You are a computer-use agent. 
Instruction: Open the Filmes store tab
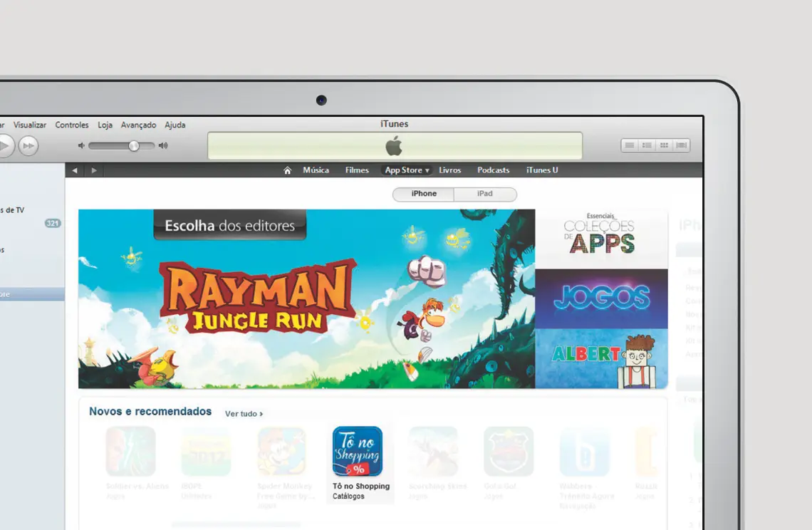(357, 170)
